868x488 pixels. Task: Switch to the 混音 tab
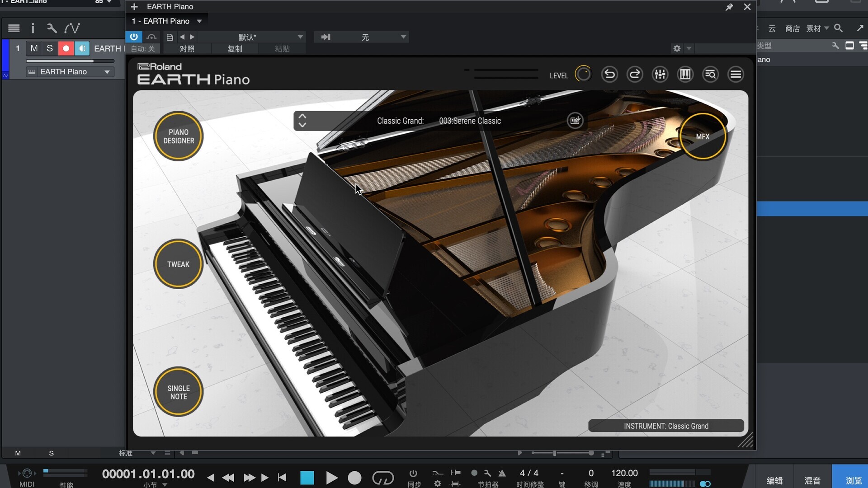pyautogui.click(x=812, y=480)
